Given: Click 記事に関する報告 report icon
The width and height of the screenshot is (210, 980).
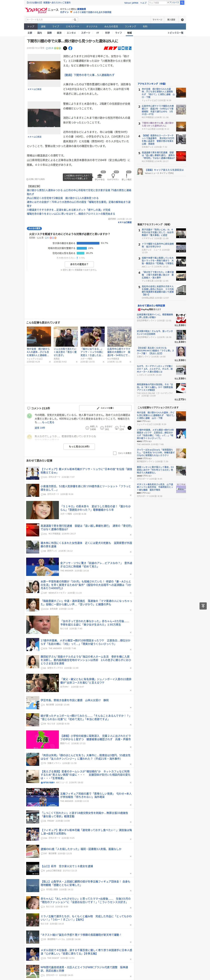Looking at the screenshot, I should [35, 179].
